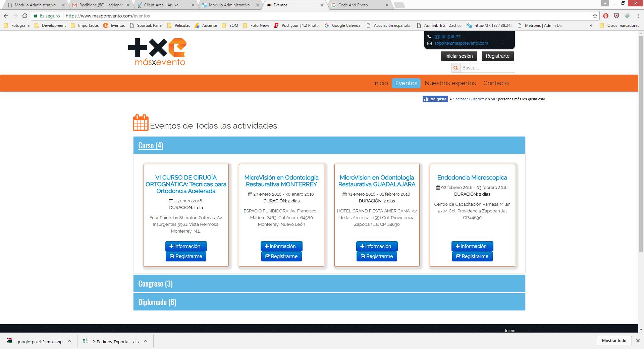Open Nuestros expertos menu item
The width and height of the screenshot is (644, 349).
[x=450, y=83]
